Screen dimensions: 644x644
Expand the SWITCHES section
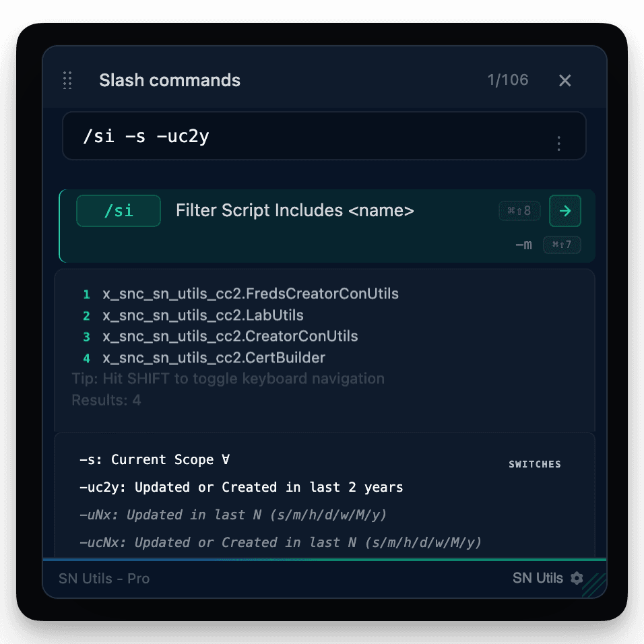click(x=534, y=463)
